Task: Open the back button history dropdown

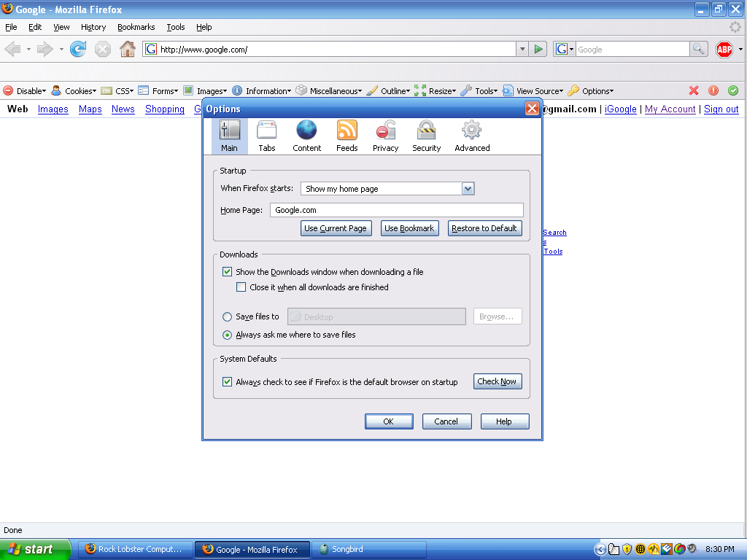Action: tap(28, 49)
